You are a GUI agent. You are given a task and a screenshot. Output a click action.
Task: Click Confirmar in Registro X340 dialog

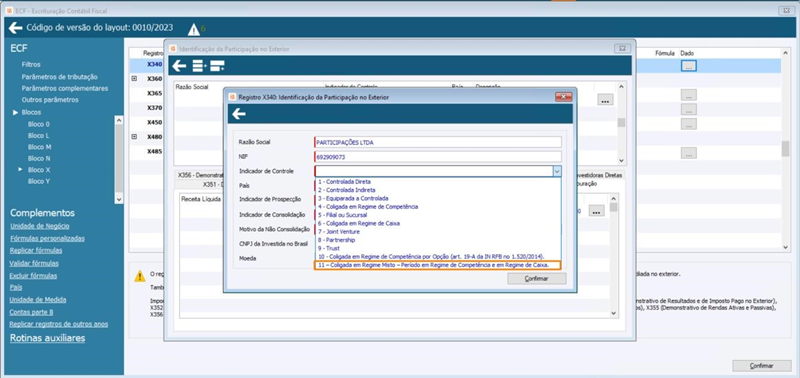[x=537, y=279]
